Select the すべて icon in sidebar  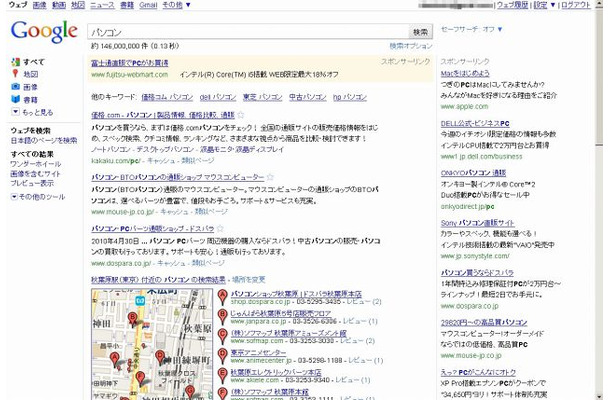[x=16, y=62]
